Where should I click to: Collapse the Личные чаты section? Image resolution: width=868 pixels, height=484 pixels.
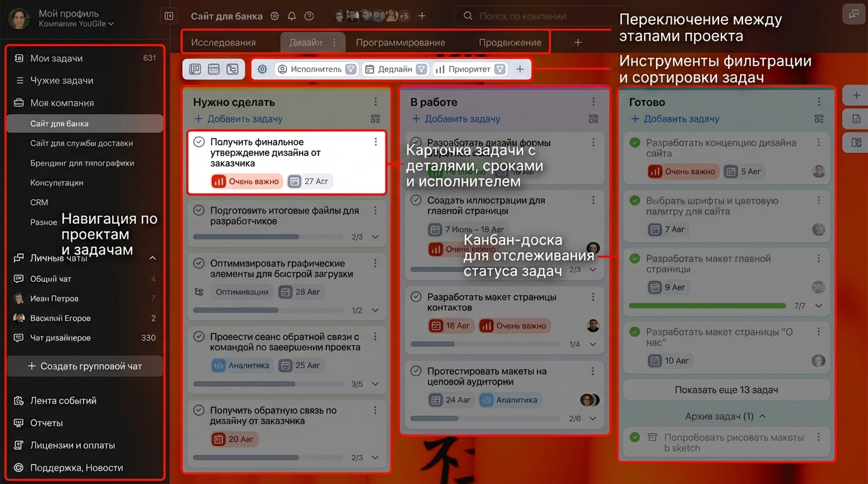coord(152,258)
